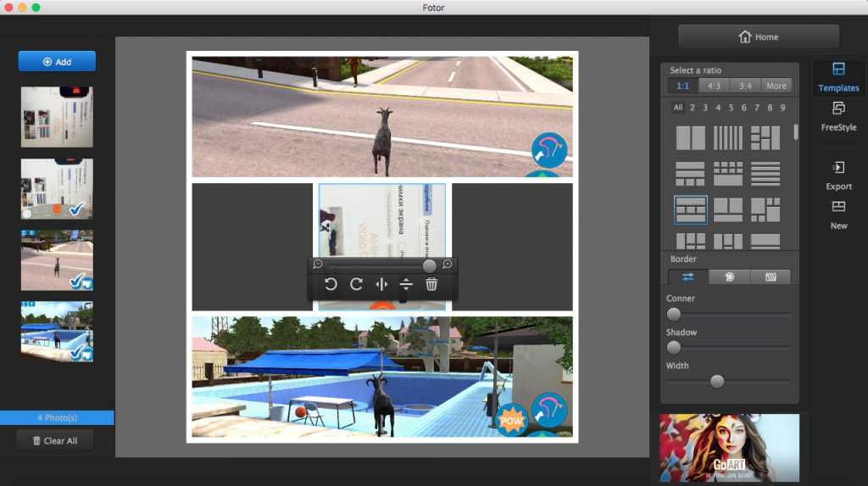This screenshot has width=868, height=486.
Task: Delete photo from cell with trash icon
Action: (x=431, y=284)
